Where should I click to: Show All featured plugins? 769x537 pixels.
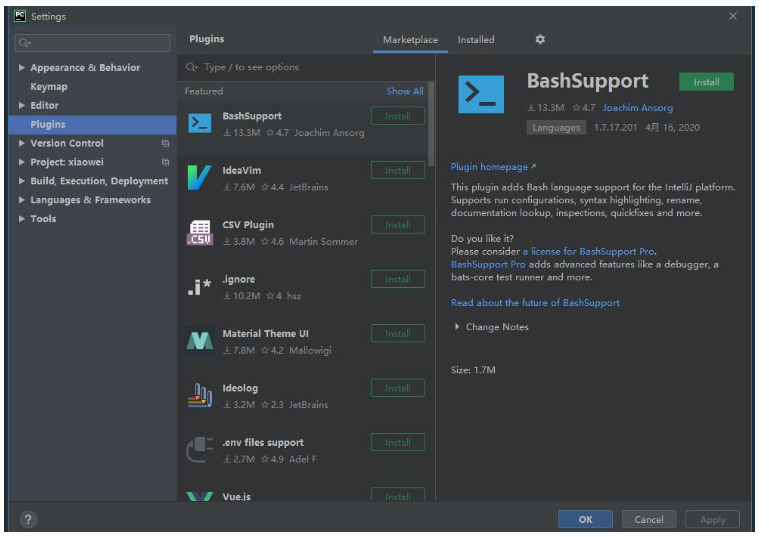(405, 91)
